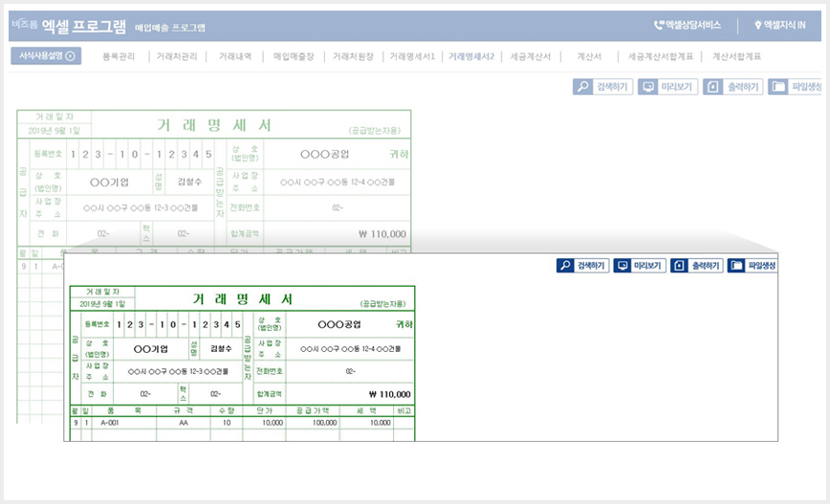The image size is (830, 504).
Task: Open the 매입매출장 tab
Action: 294,56
